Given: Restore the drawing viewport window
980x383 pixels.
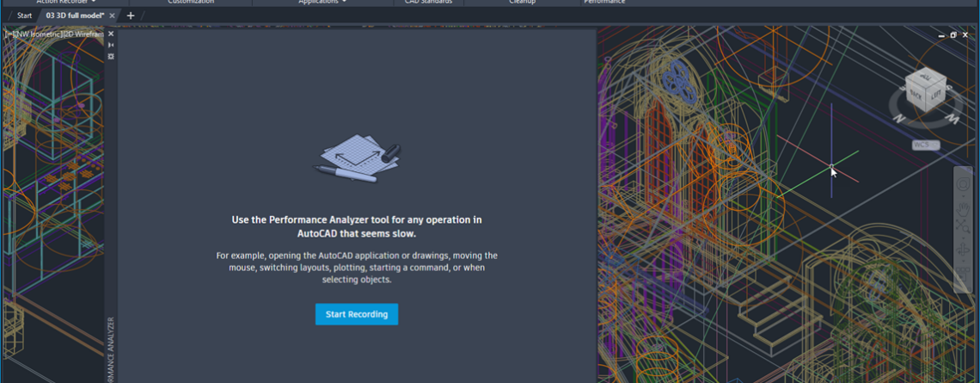Looking at the screenshot, I should [x=953, y=35].
